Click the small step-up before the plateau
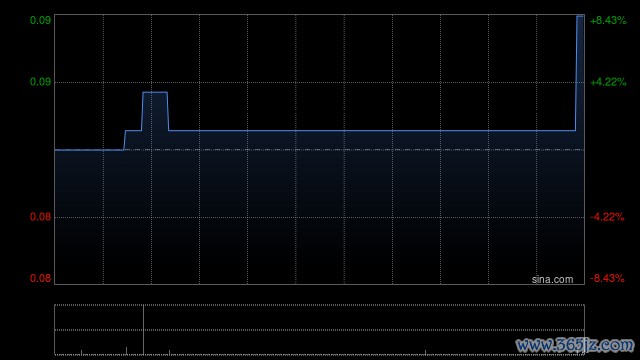 [133, 131]
